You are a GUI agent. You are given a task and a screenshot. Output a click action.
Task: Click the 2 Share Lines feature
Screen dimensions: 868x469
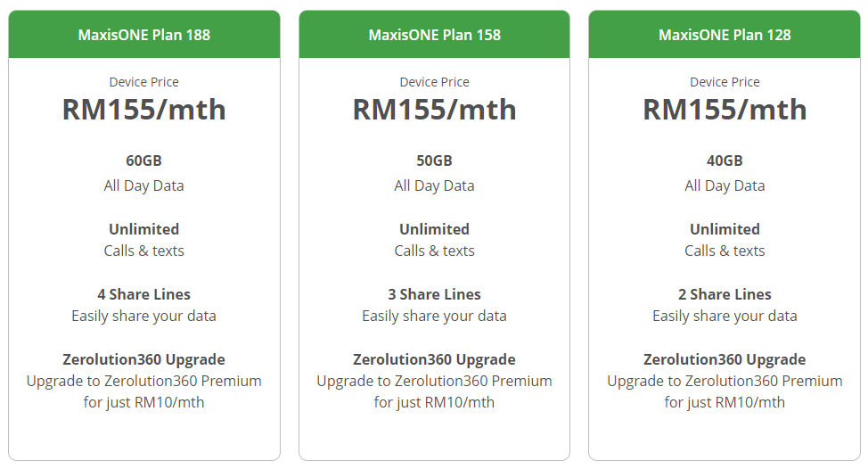pyautogui.click(x=725, y=294)
